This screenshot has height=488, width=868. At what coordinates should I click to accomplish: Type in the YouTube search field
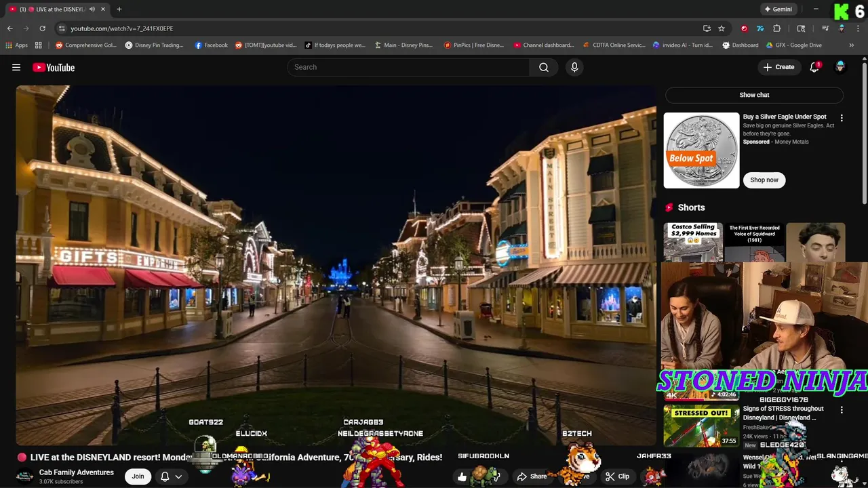point(408,67)
